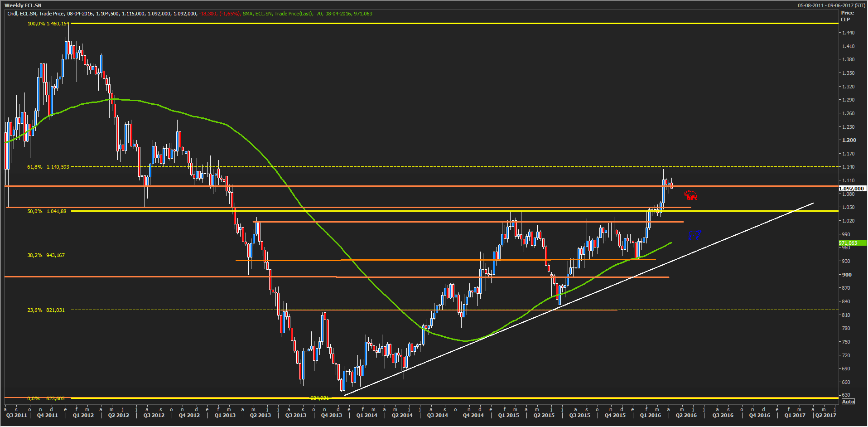This screenshot has height=427, width=868.
Task: Click the blue bull icon on the chart
Action: (694, 235)
